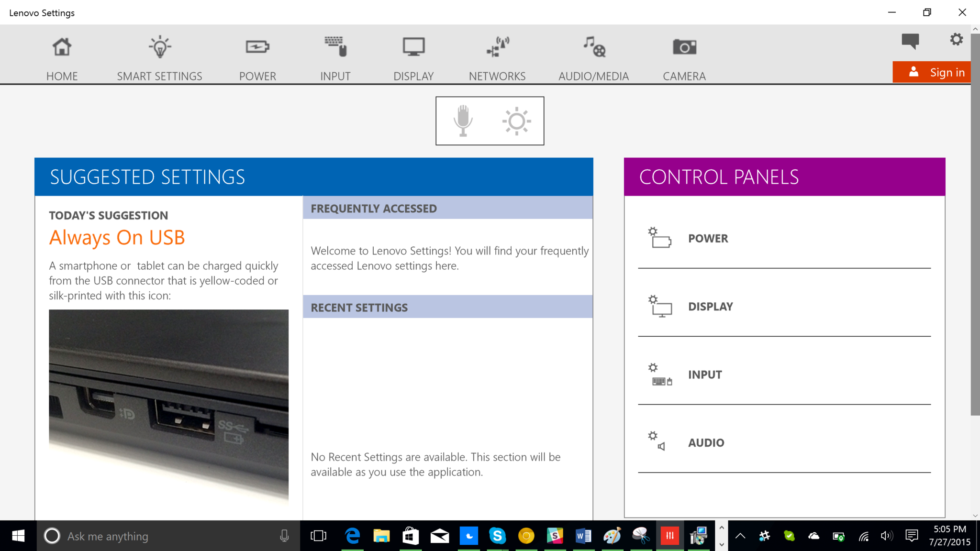Screen dimensions: 980x551
Task: Open the yellow circle taskbar app
Action: (526, 536)
